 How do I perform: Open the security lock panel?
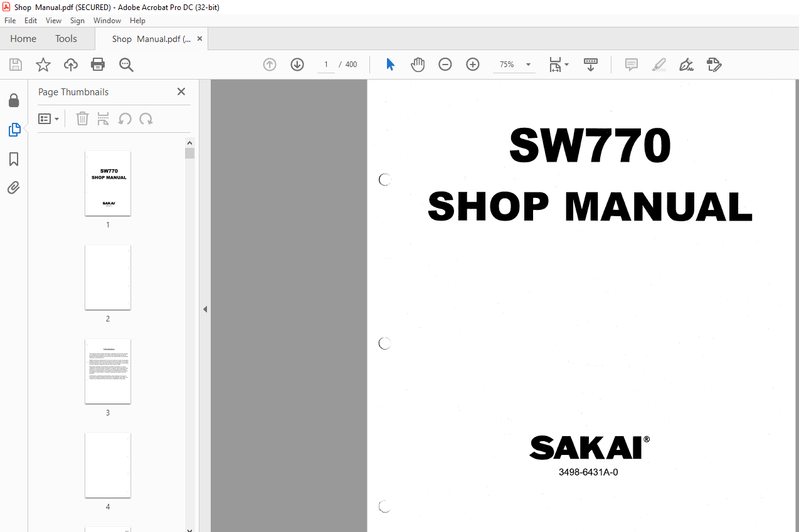point(14,100)
